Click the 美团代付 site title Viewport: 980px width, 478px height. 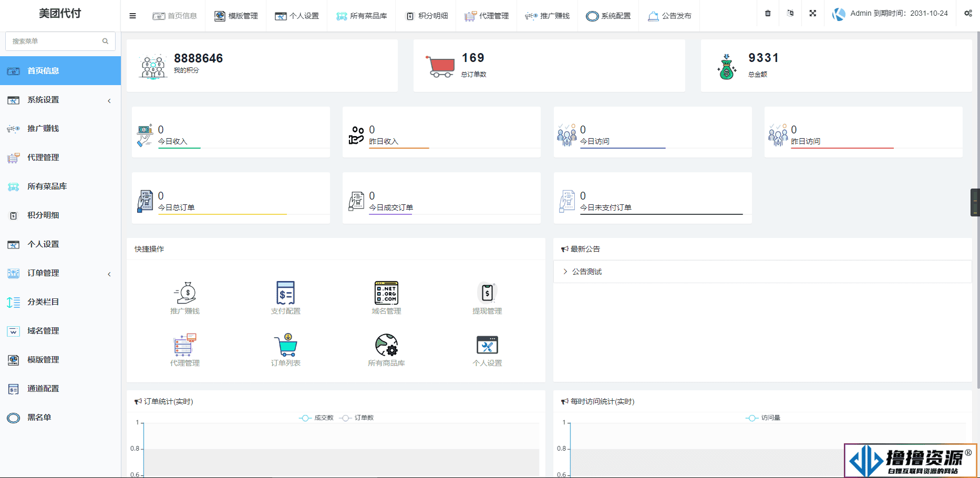coord(60,14)
